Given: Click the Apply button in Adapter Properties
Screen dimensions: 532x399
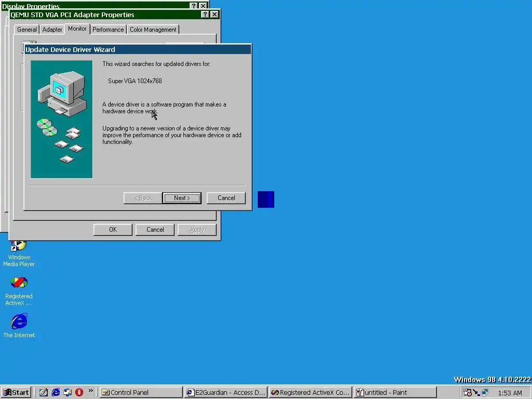Looking at the screenshot, I should (197, 230).
